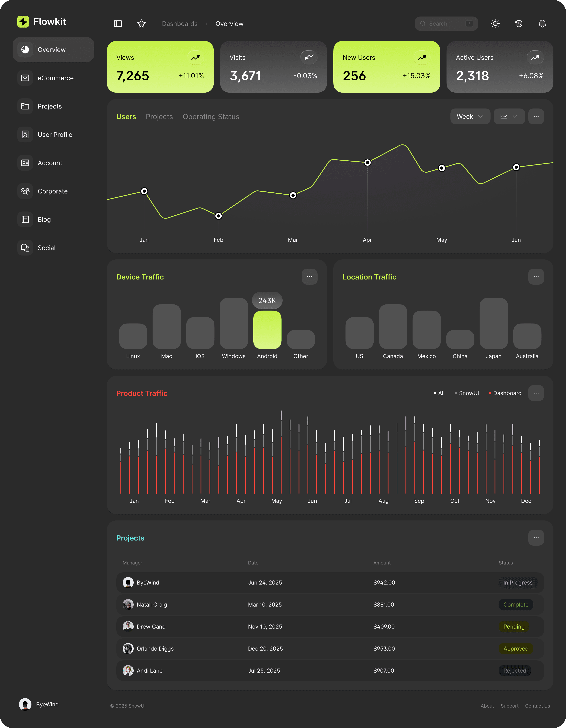Viewport: 566px width, 728px height.
Task: Open Device Traffic more options menu
Action: 309,277
